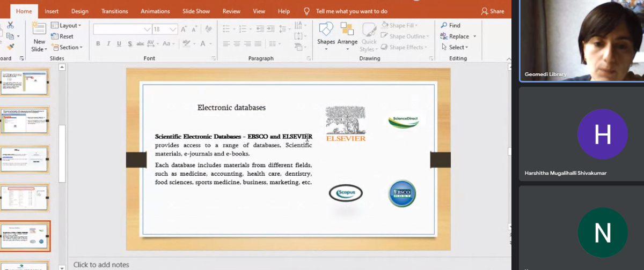644x270 pixels.
Task: Toggle Bold formatting
Action: coord(98,44)
